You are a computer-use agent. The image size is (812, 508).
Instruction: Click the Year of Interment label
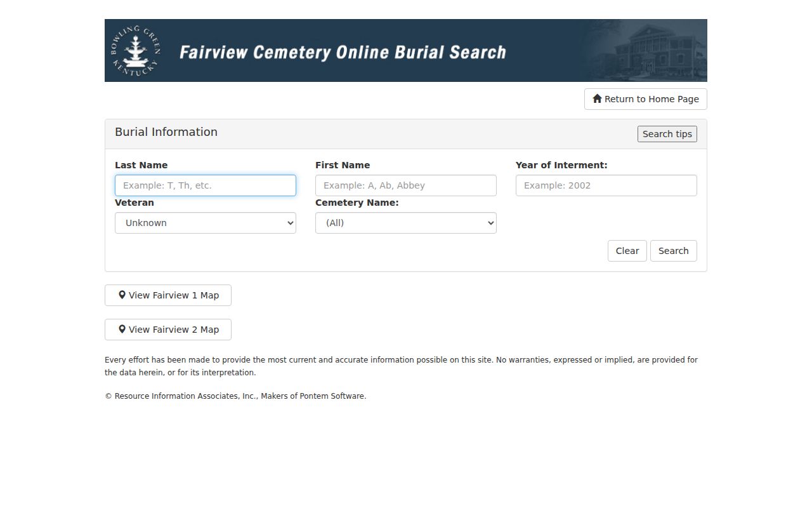pos(561,165)
